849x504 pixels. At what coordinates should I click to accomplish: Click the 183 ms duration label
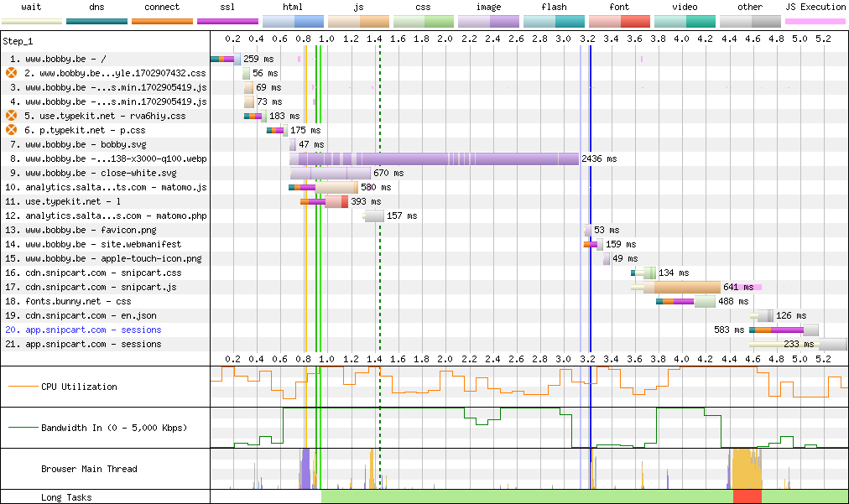(x=284, y=116)
